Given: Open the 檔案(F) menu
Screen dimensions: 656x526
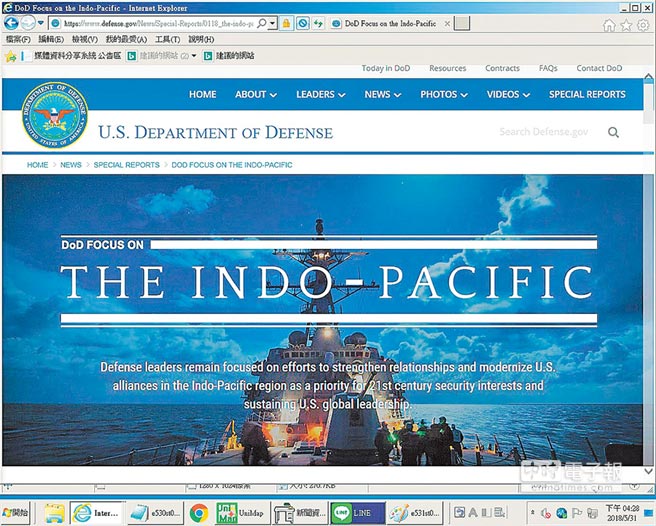Looking at the screenshot, I should [18, 39].
